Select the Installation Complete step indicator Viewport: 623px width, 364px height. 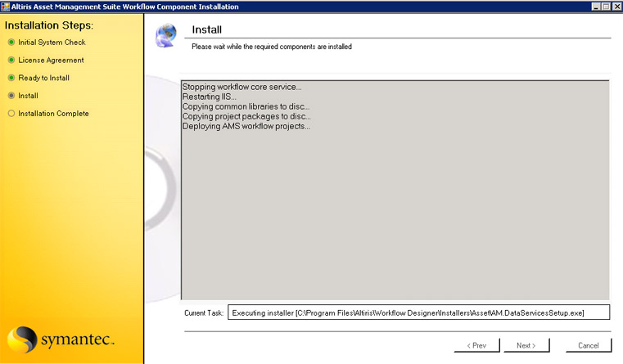pos(11,114)
